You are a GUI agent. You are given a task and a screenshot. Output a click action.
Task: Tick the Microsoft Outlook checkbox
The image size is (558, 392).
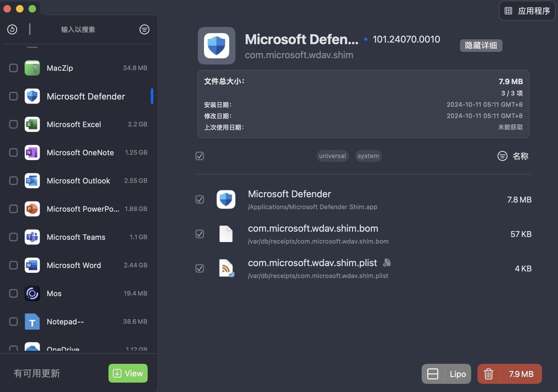point(13,181)
